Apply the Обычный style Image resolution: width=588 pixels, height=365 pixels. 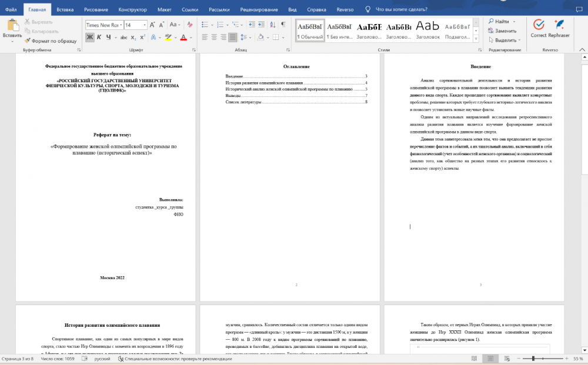click(x=310, y=31)
